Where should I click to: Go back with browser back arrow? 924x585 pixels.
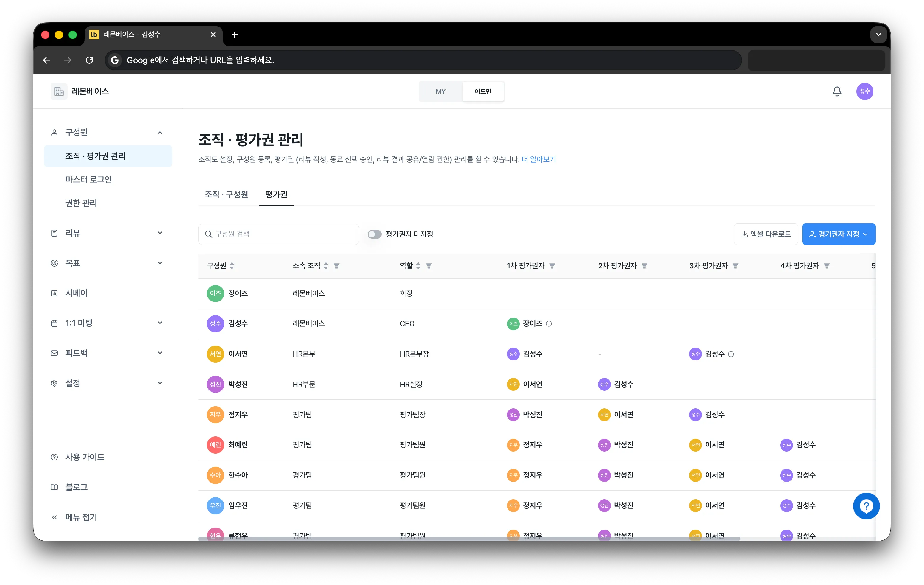click(x=46, y=60)
